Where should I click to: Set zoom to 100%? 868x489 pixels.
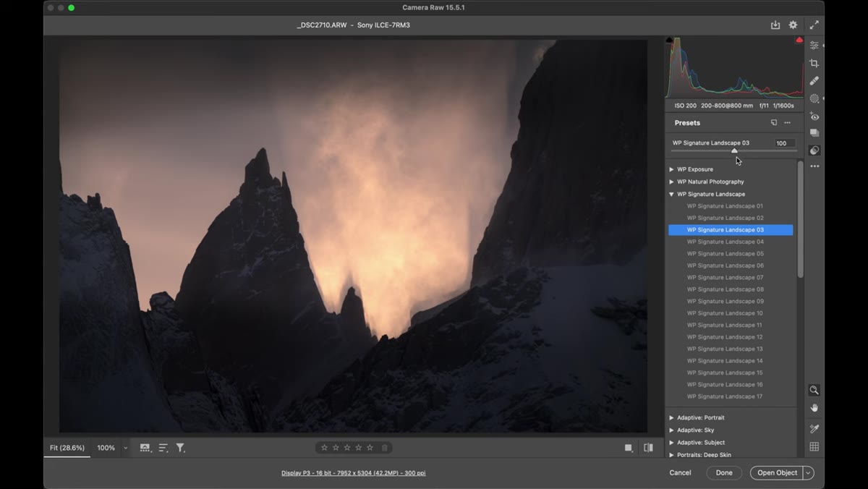coord(106,448)
